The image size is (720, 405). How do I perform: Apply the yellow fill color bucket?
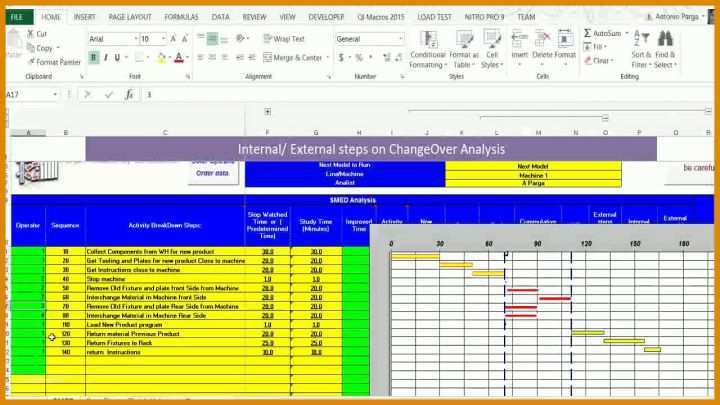tap(161, 58)
